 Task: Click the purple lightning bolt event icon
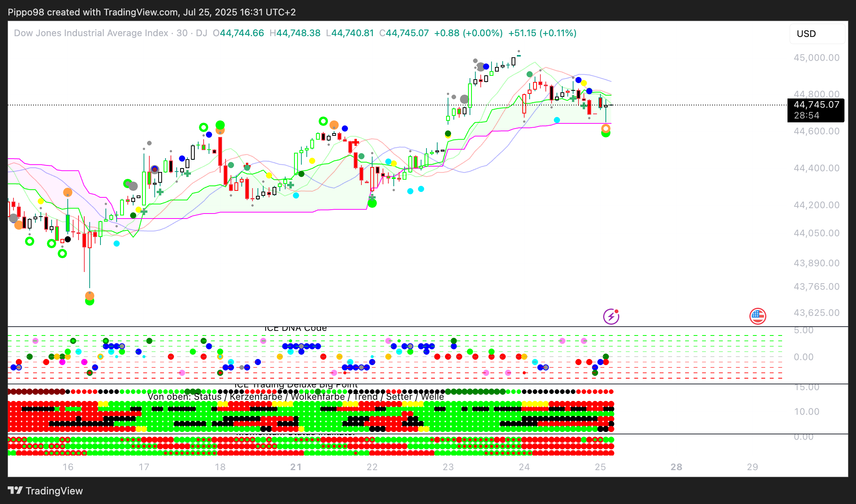coord(611,317)
